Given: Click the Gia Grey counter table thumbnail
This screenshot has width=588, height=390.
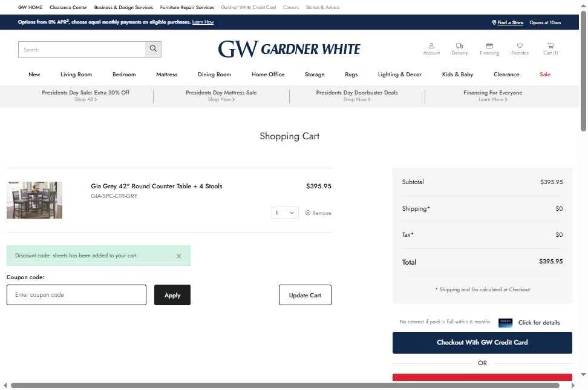Looking at the screenshot, I should pyautogui.click(x=34, y=200).
